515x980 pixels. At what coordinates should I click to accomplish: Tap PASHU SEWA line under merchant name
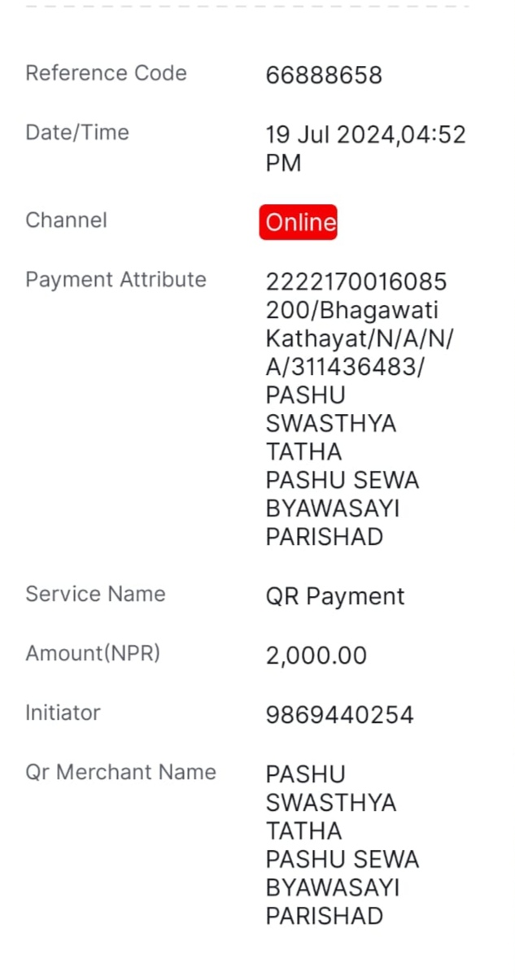tap(343, 860)
